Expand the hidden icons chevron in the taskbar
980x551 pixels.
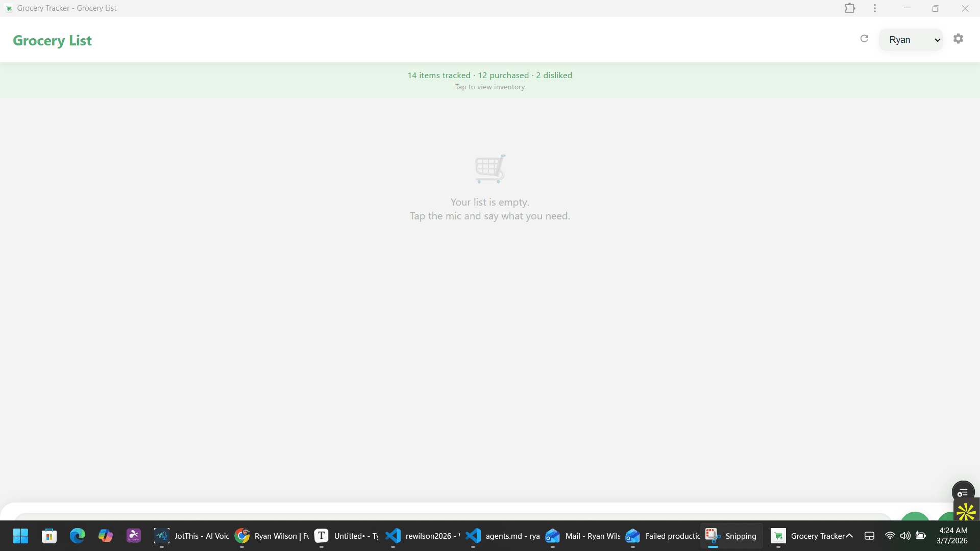click(870, 536)
